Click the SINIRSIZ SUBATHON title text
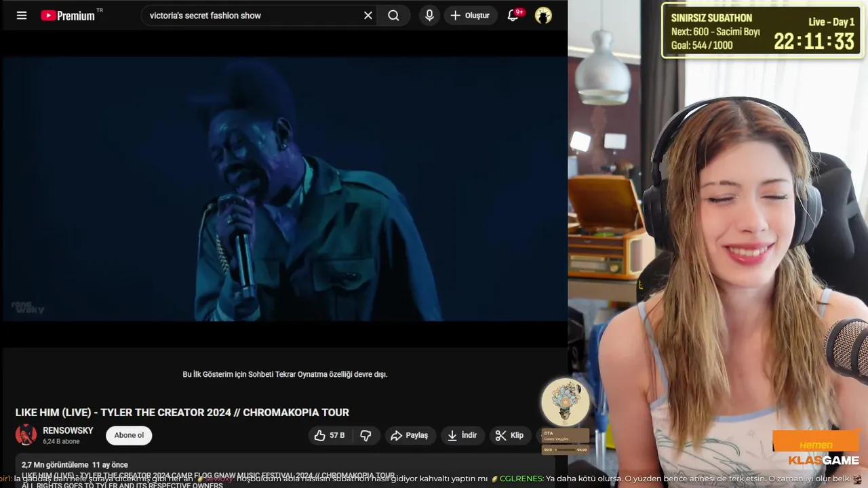Viewport: 868px width, 488px height. 711,18
